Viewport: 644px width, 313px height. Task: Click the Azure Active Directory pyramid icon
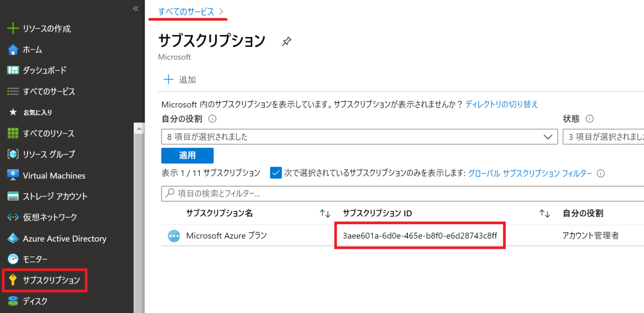click(x=13, y=238)
